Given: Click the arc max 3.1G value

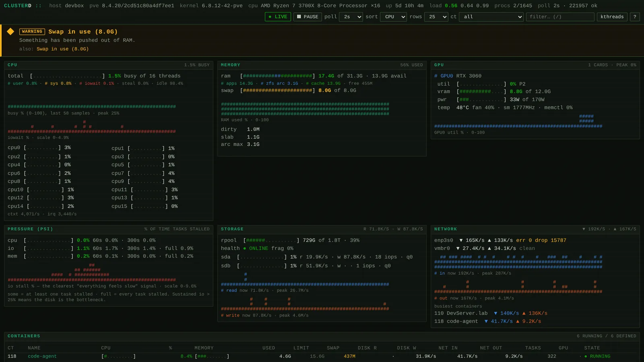Looking at the screenshot, I should click(x=240, y=144).
